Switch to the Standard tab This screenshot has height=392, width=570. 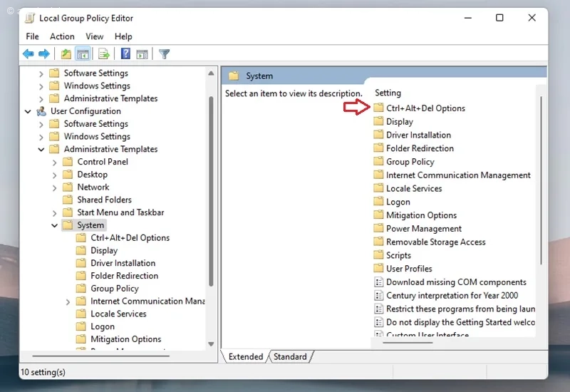click(x=290, y=357)
